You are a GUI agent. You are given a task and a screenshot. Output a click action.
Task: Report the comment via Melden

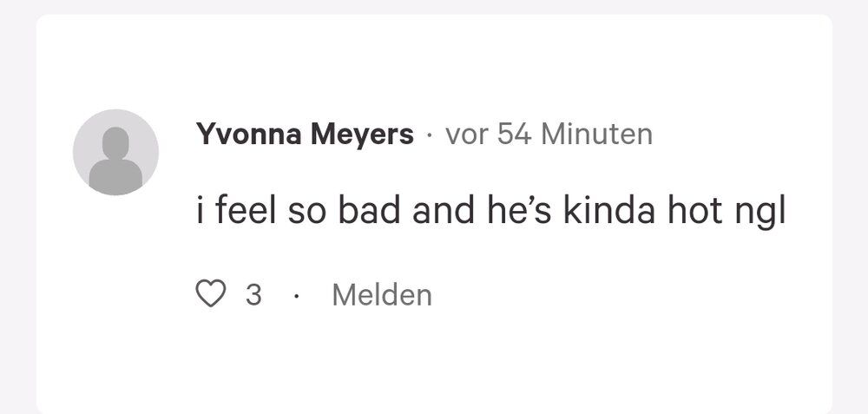[x=382, y=294]
